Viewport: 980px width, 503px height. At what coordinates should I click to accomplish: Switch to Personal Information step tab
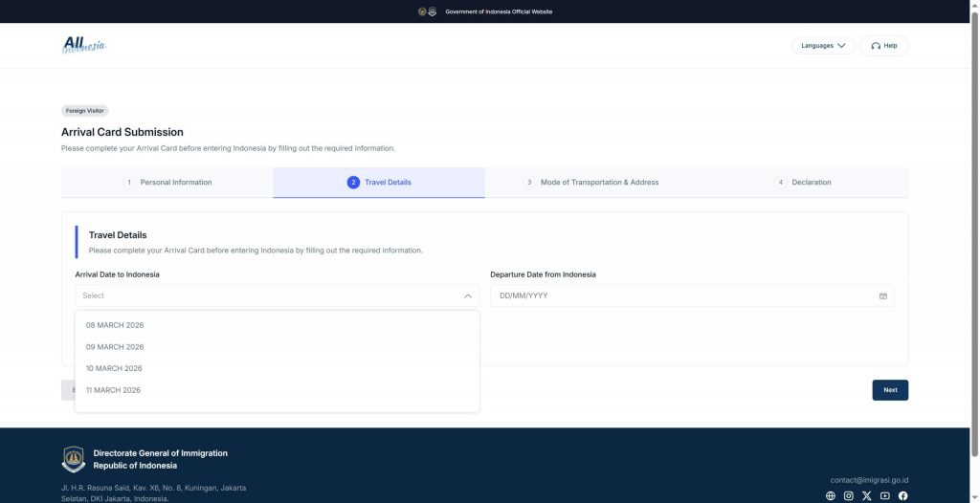[x=167, y=183]
